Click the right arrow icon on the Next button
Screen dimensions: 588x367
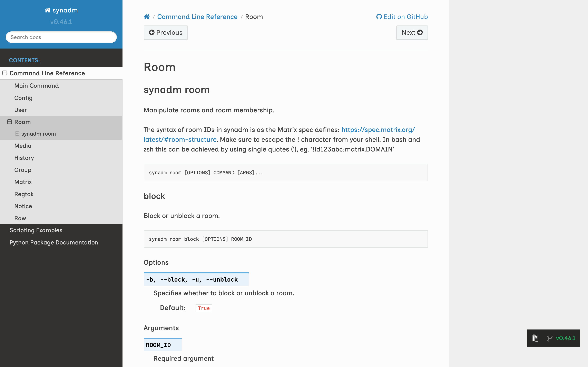[420, 33]
